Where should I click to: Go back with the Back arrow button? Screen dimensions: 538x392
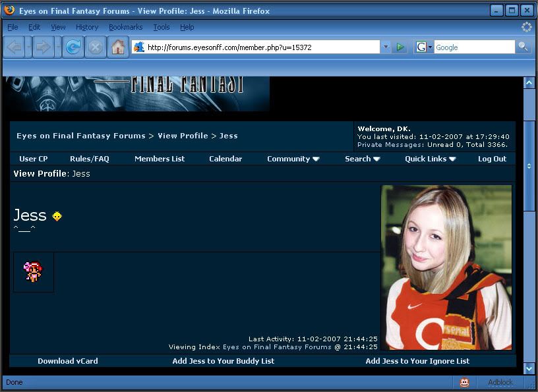15,47
